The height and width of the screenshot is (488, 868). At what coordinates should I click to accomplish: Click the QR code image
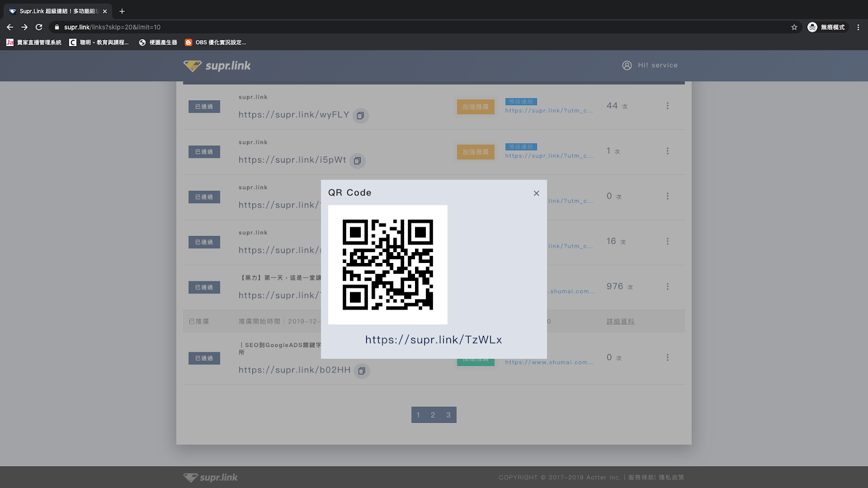click(388, 265)
